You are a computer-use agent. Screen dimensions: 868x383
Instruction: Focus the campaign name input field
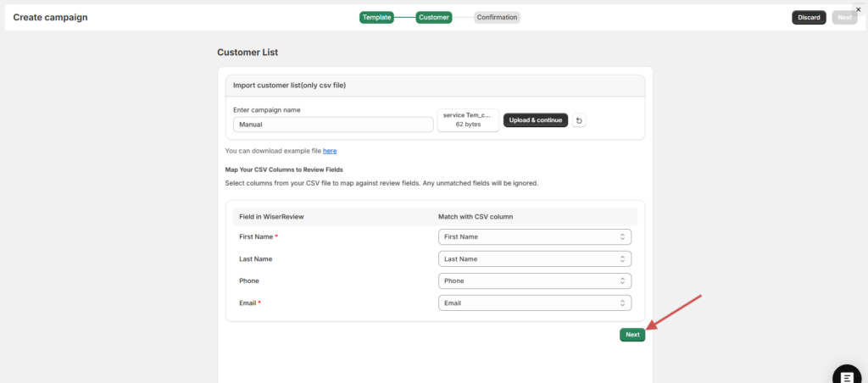tap(333, 125)
